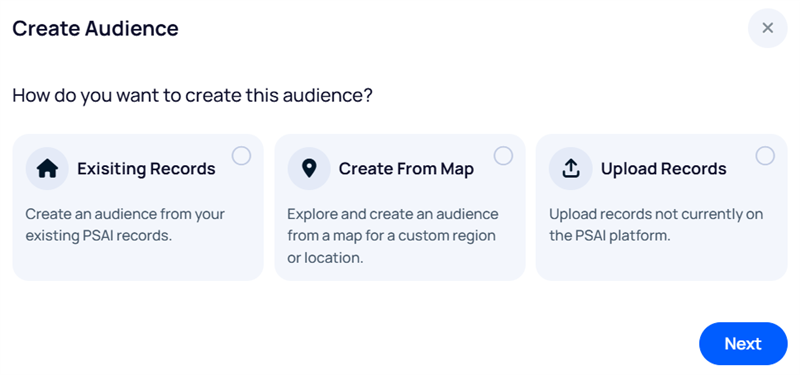Click the 'How do you want to create' question

(x=192, y=95)
